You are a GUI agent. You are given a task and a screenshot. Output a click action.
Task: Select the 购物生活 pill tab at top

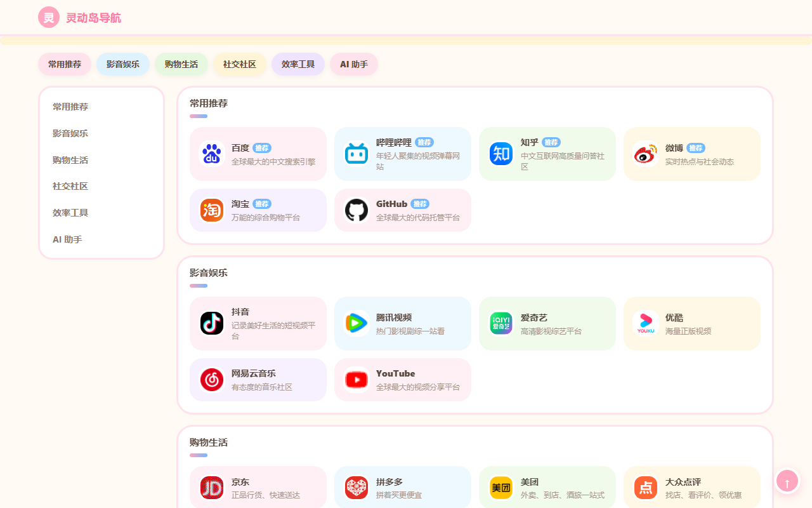(181, 64)
